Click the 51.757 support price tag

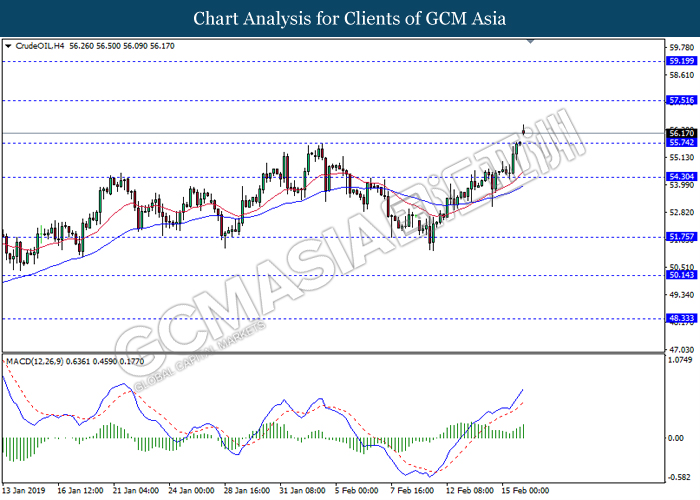[680, 237]
